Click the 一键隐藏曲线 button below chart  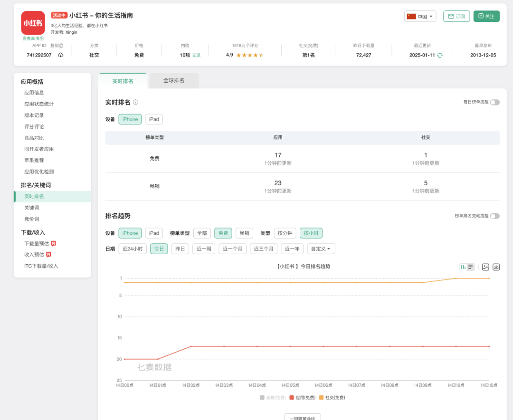coord(302,417)
